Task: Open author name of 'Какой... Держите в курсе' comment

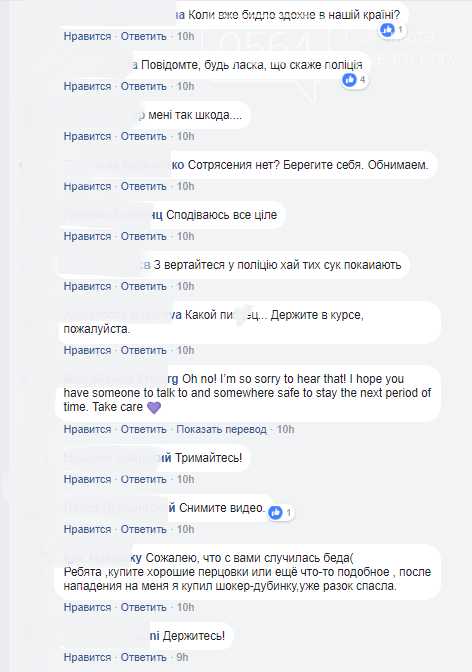Action: [123, 315]
